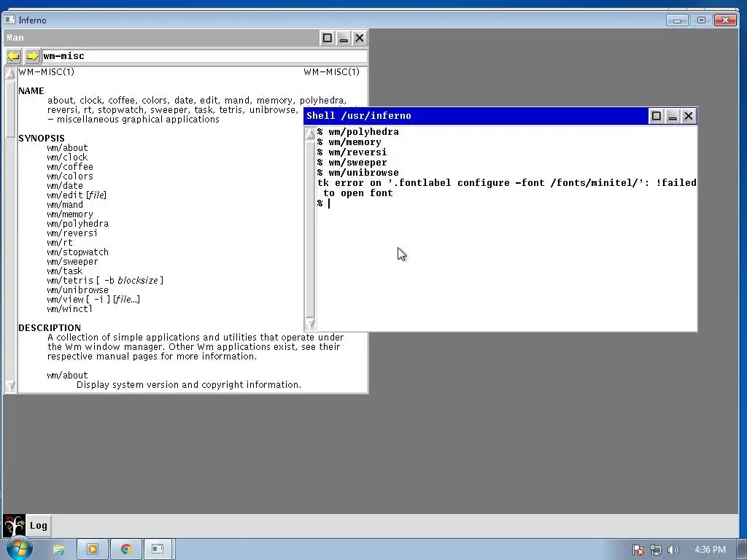Maximize the outer Inferno host window
This screenshot has height=560, width=747.
[701, 20]
